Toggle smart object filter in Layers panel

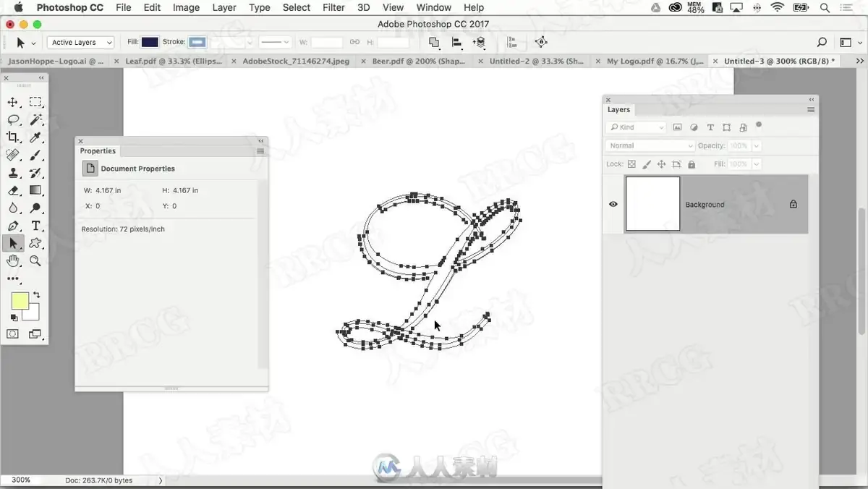743,127
